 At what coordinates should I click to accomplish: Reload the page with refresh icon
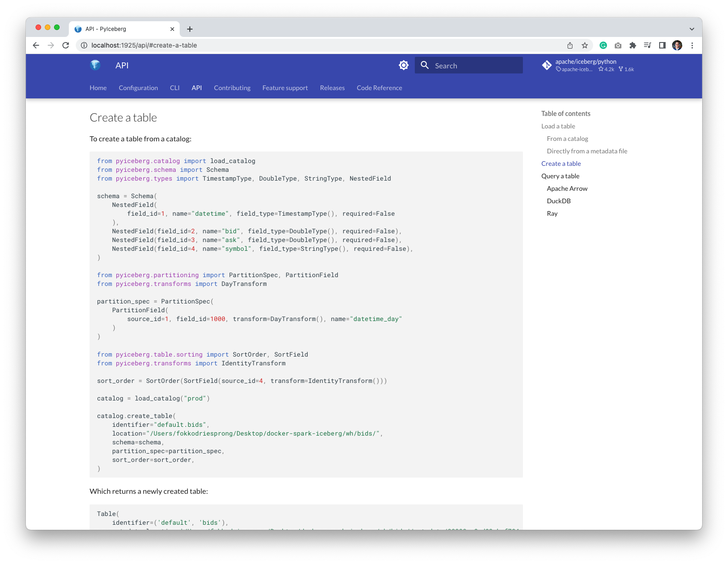click(66, 45)
